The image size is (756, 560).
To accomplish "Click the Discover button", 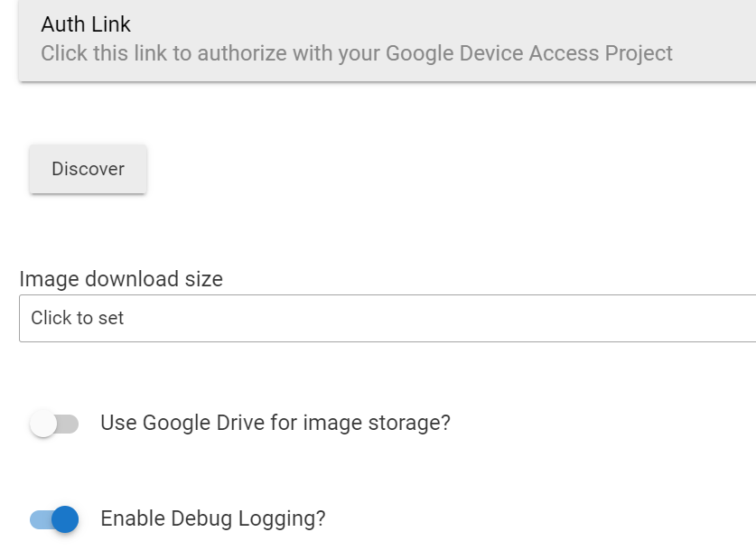I will pos(88,169).
